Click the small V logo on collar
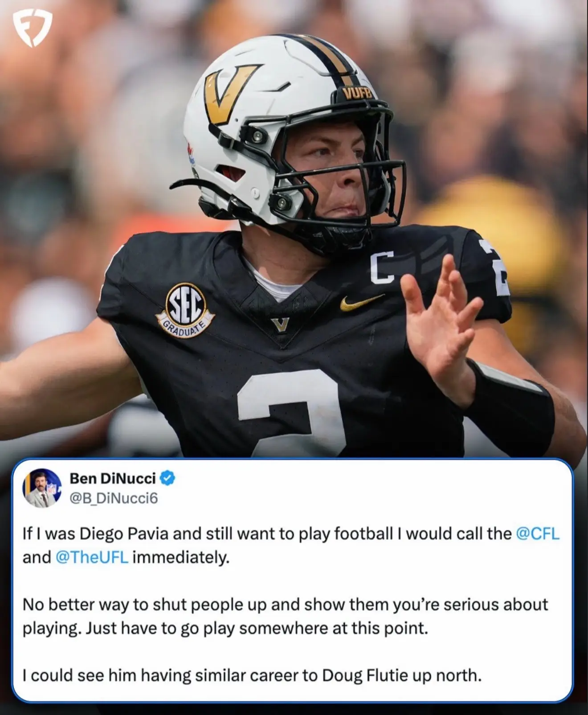Image resolution: width=588 pixels, height=715 pixels. click(280, 324)
